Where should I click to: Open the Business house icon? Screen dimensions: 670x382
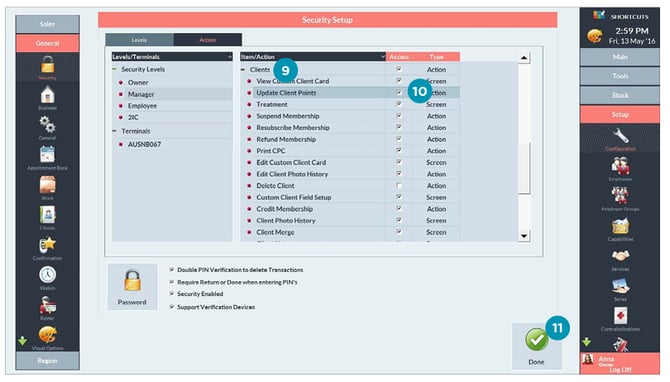click(x=47, y=95)
